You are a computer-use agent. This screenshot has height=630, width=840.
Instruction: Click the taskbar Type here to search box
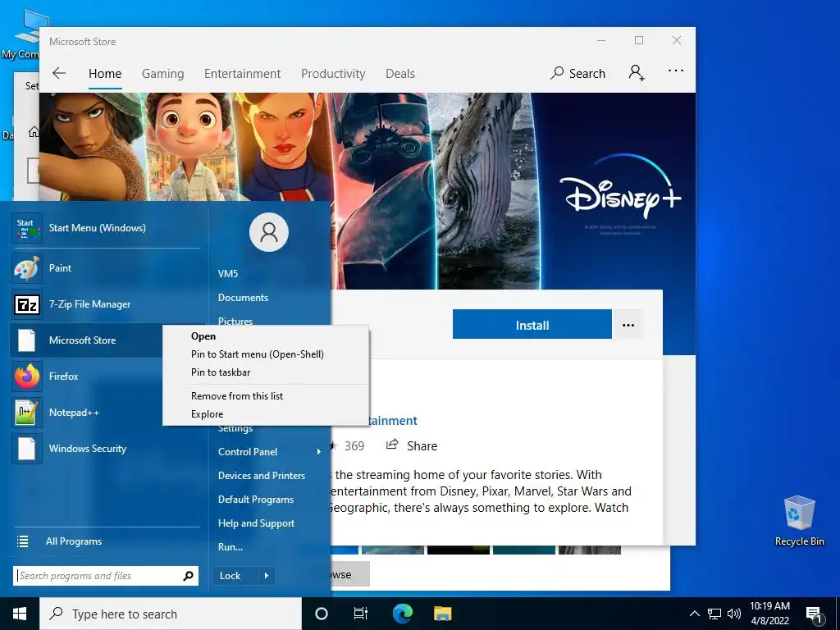click(171, 614)
